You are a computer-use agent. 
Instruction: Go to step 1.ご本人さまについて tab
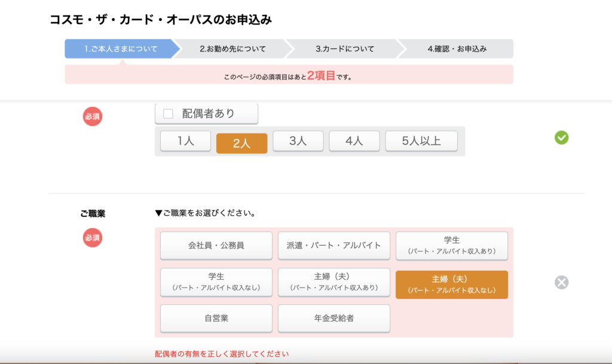121,49
